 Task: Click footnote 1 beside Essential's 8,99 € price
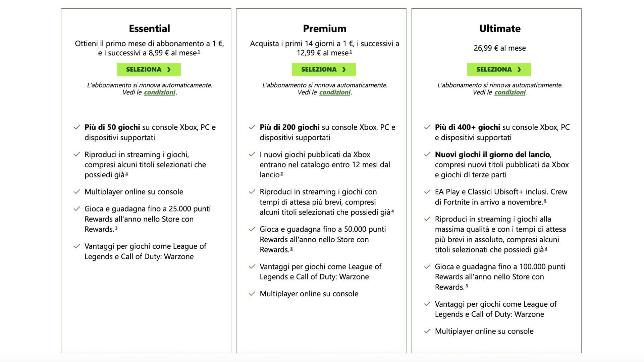point(199,52)
